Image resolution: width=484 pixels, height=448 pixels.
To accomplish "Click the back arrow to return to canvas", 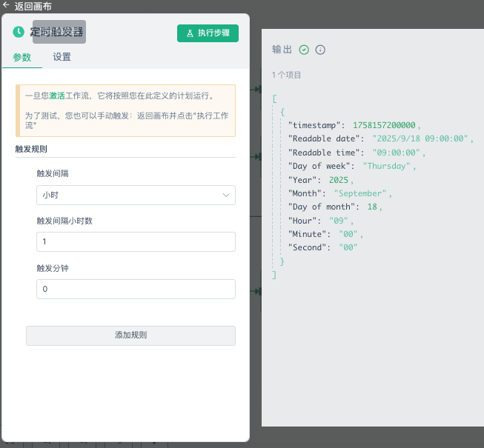I will (x=6, y=5).
